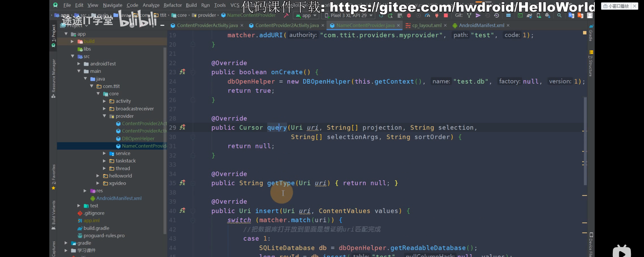644x257 pixels.
Task: Expand the service package
Action: [x=105, y=154]
